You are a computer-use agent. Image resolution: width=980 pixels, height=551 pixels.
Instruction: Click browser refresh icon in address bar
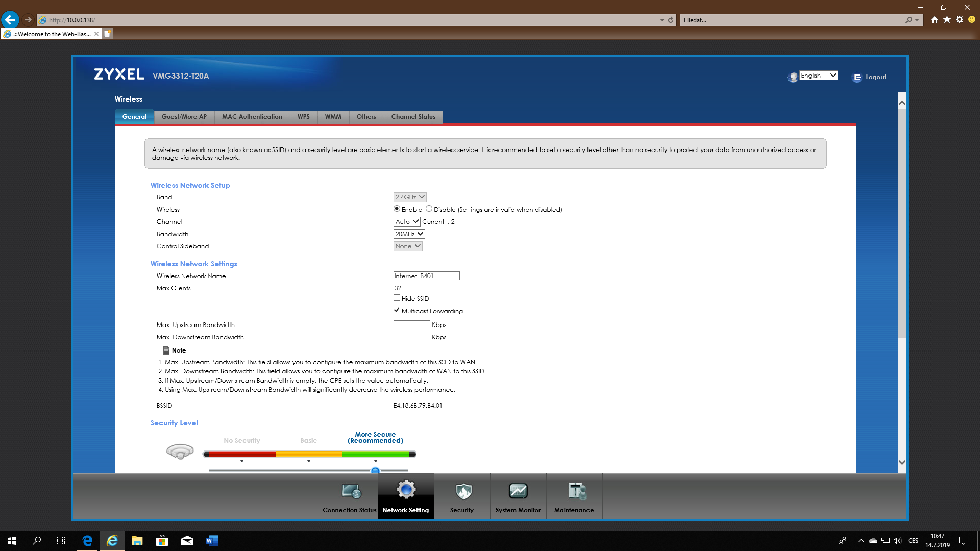[671, 20]
